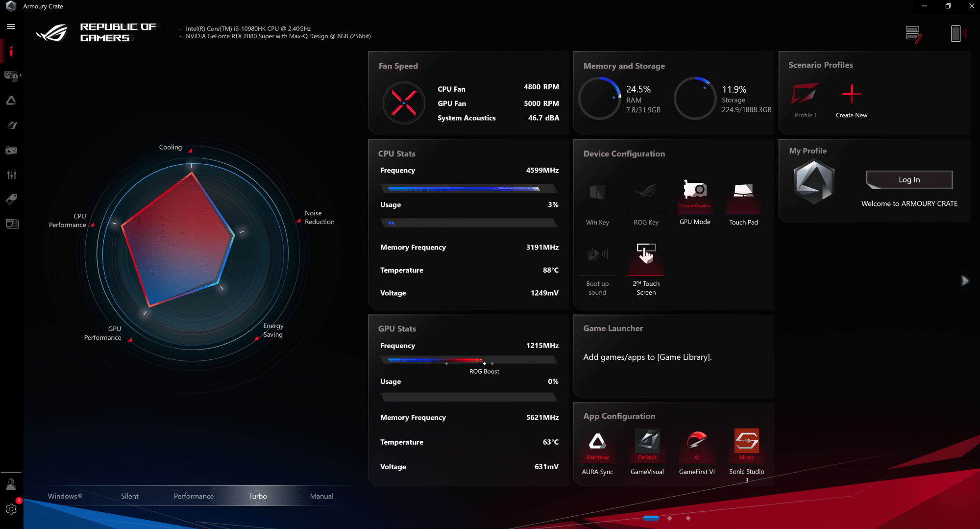
Task: Open the settings gear in sidebar
Action: [11, 509]
